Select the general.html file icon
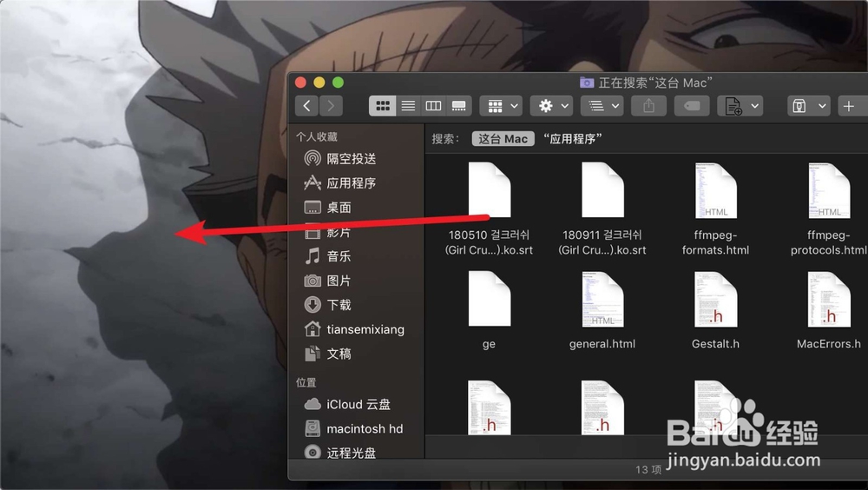Screen dimensions: 868x490 [x=602, y=299]
